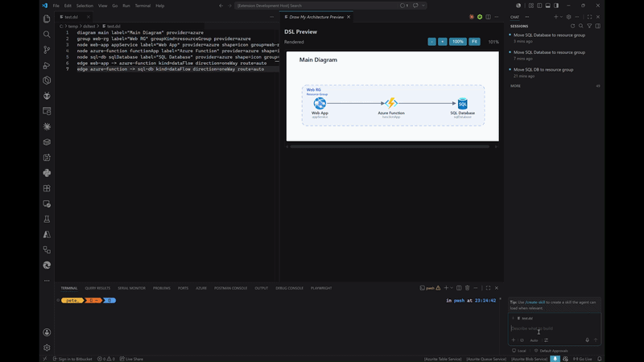Refresh the chat sessions list
644x362 pixels.
572,26
